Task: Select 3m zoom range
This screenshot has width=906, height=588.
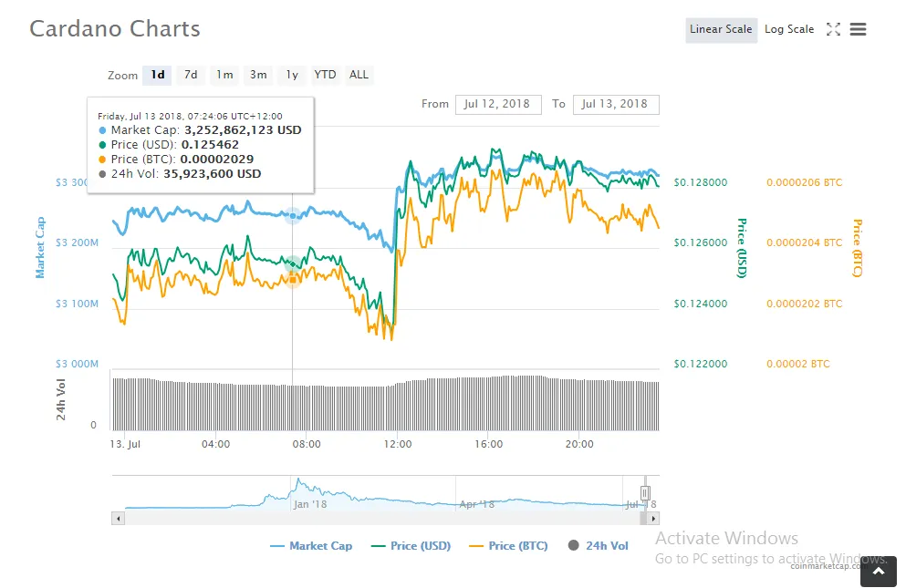Action: click(x=258, y=75)
